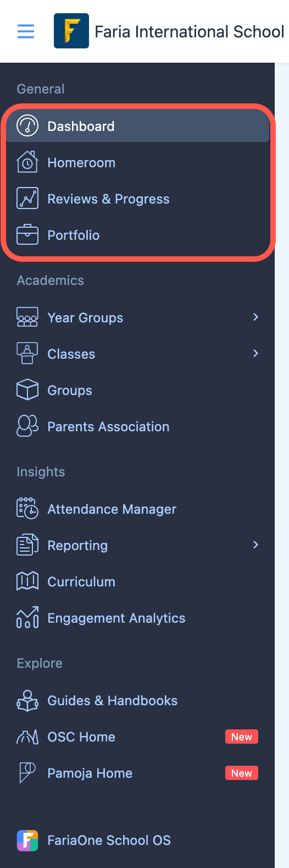
Task: Click the New badge beside OSC Home
Action: [242, 737]
